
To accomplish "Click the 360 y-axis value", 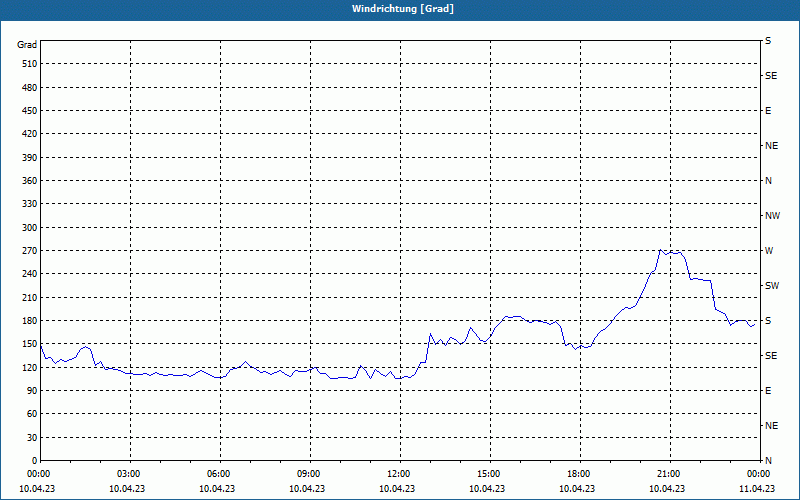I will pos(30,181).
